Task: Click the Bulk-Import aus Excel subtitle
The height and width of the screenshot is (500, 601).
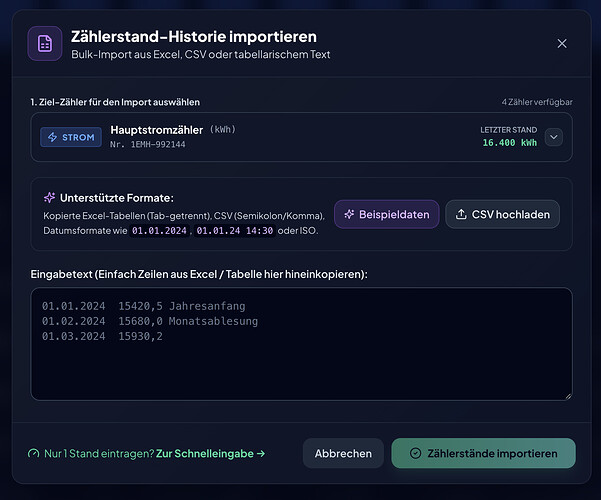Action: click(x=200, y=54)
